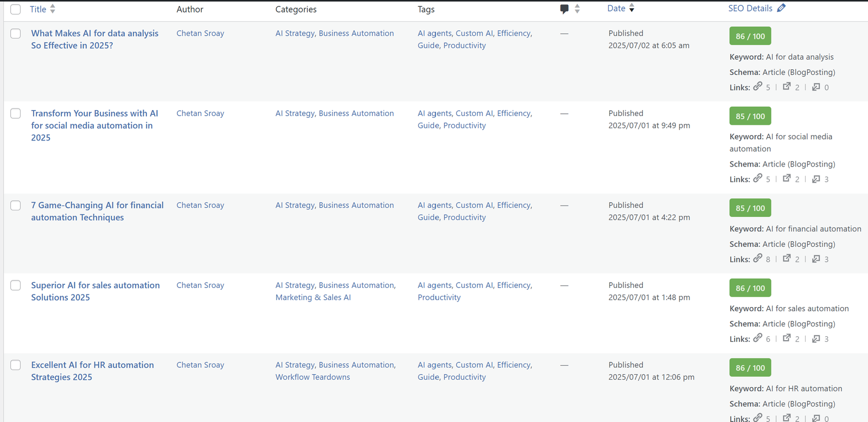Open '7 Game-Changing AI for financial' post
868x422 pixels.
pos(97,212)
